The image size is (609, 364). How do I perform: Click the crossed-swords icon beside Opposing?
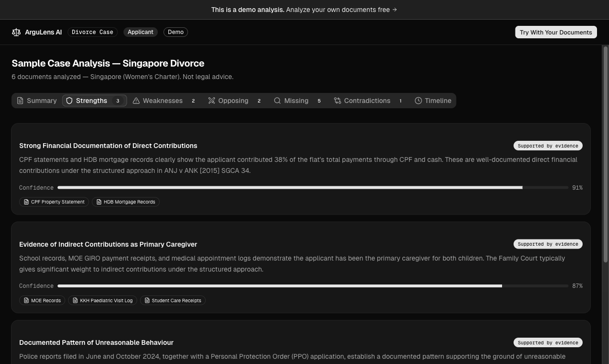click(211, 101)
